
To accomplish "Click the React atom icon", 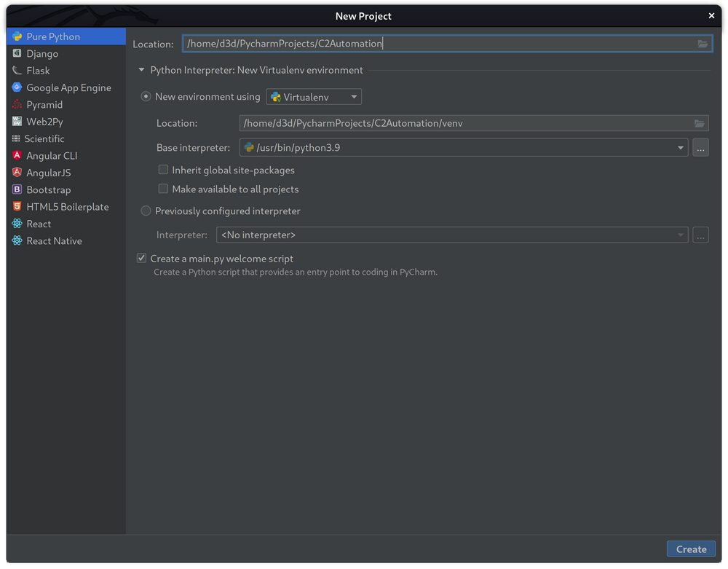I will tap(16, 224).
